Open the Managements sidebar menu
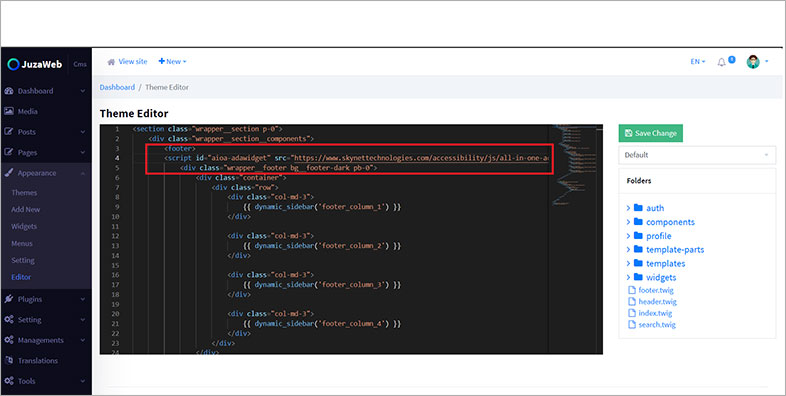Viewport: 786px width, 396px height. 46,340
